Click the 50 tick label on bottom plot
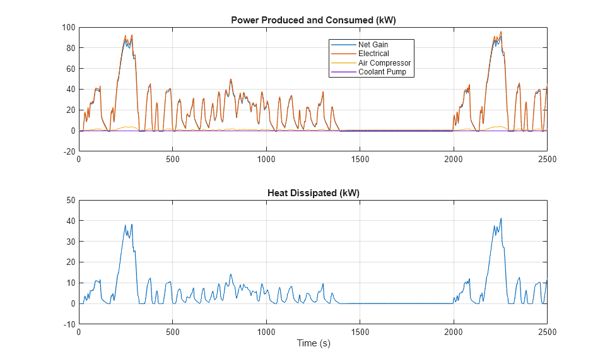 pos(71,200)
